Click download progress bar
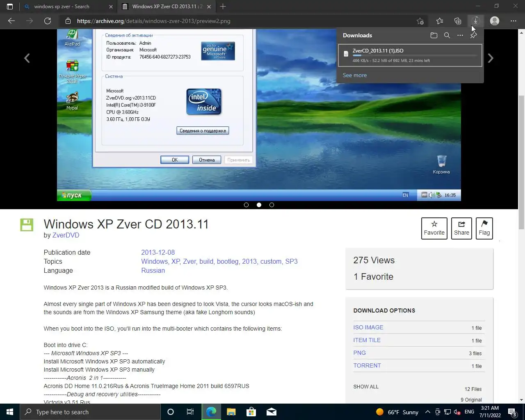This screenshot has width=525, height=420. [x=414, y=55]
